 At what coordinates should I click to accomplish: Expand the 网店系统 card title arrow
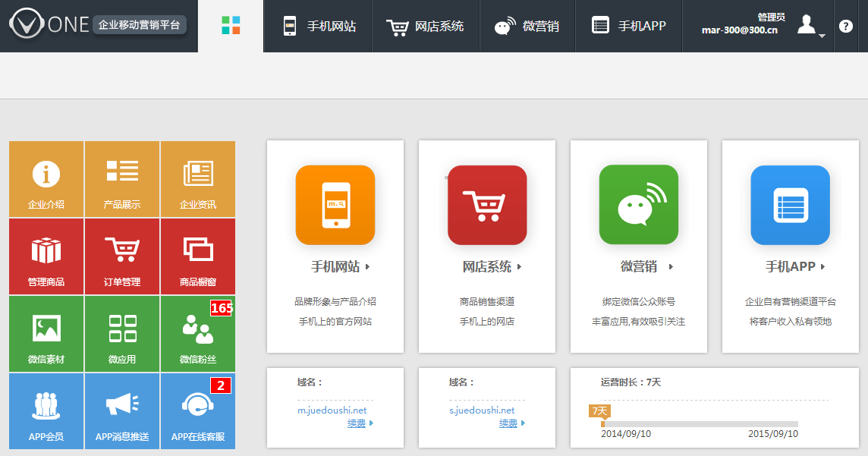click(x=520, y=267)
